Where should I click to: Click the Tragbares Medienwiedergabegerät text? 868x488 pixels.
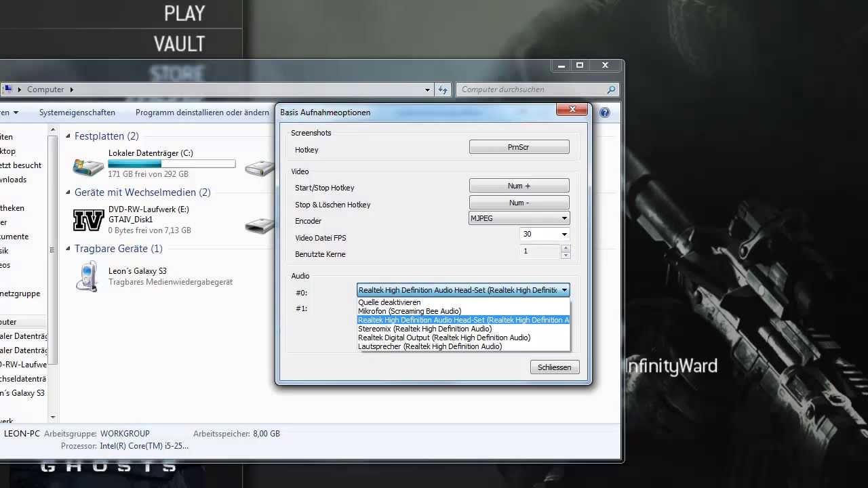(x=170, y=282)
